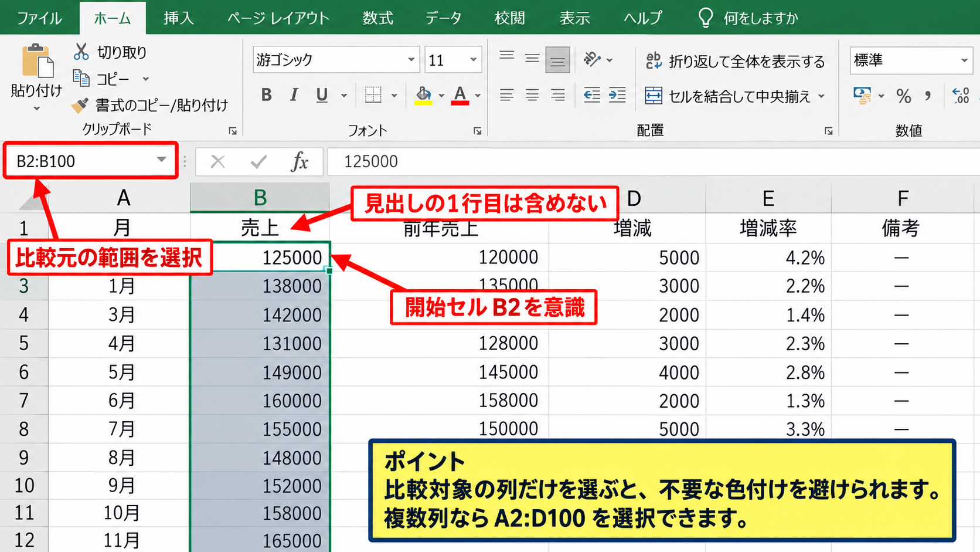Click the Cut scissors icon
This screenshot has height=552, width=980.
[81, 52]
